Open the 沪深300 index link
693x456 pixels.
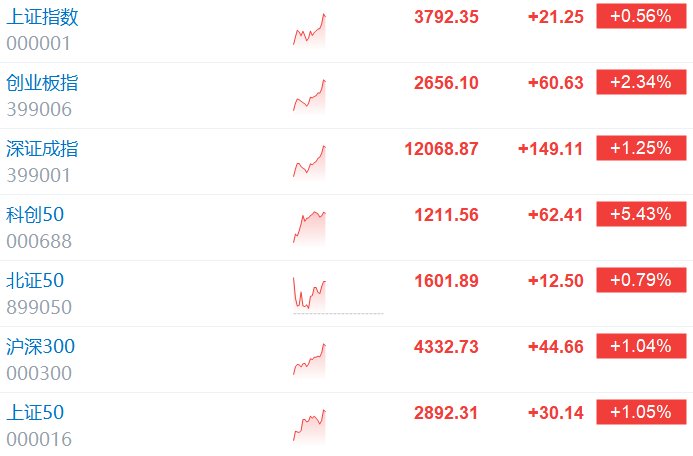pyautogui.click(x=41, y=347)
